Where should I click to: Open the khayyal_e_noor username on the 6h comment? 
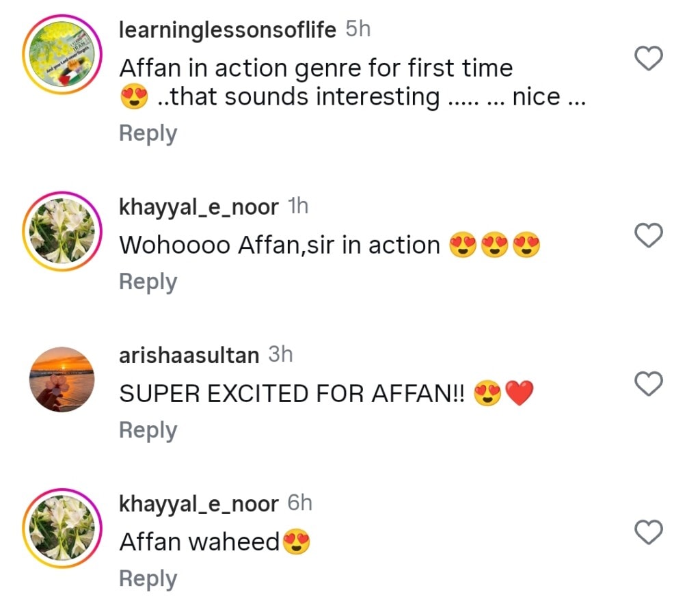point(199,504)
